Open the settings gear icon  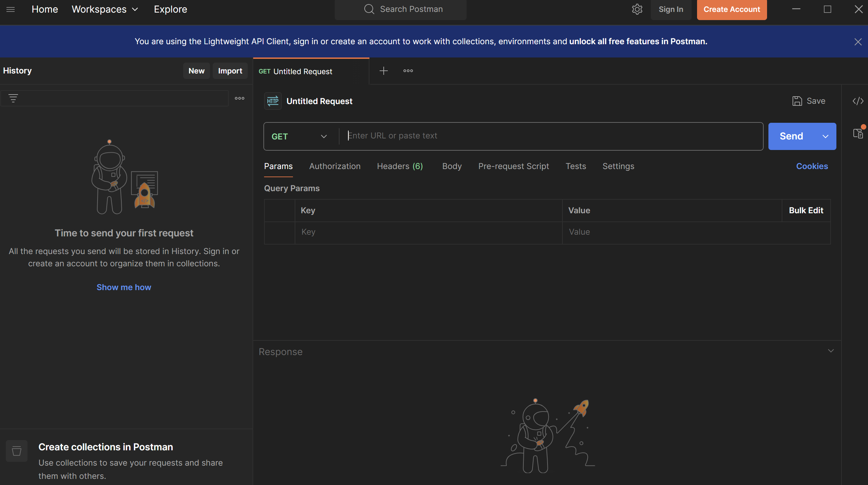pyautogui.click(x=637, y=9)
